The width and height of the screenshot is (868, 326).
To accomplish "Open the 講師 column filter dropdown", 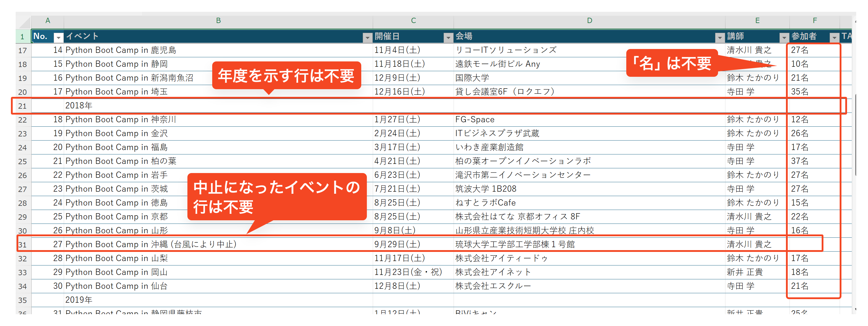I will [x=784, y=38].
